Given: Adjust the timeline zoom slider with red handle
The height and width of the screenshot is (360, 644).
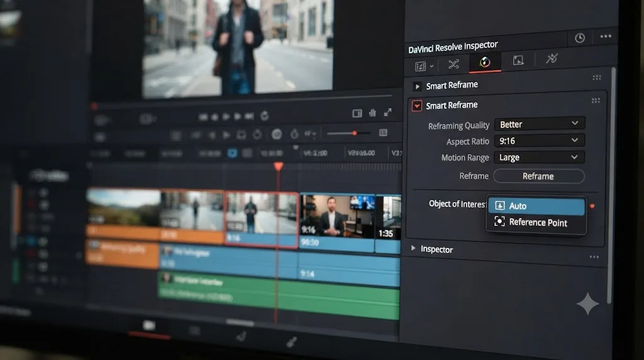Looking at the screenshot, I should pyautogui.click(x=355, y=133).
